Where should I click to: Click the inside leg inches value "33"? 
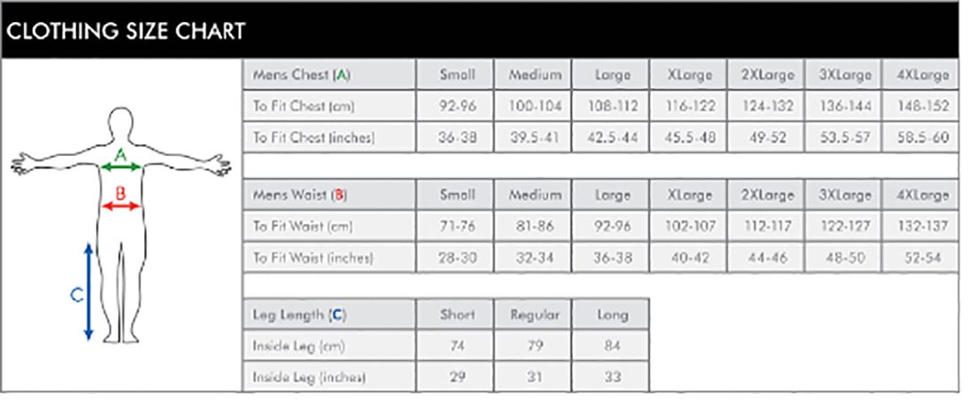[x=612, y=377]
